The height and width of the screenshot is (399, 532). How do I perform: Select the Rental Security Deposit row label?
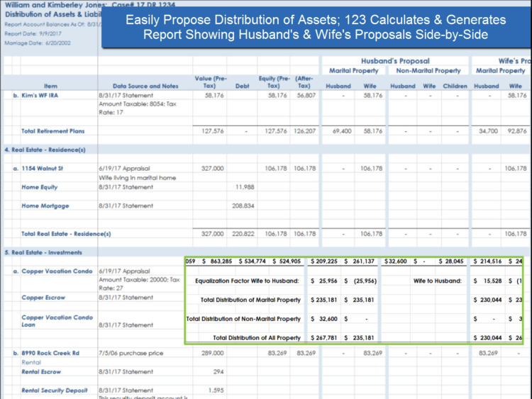point(56,390)
